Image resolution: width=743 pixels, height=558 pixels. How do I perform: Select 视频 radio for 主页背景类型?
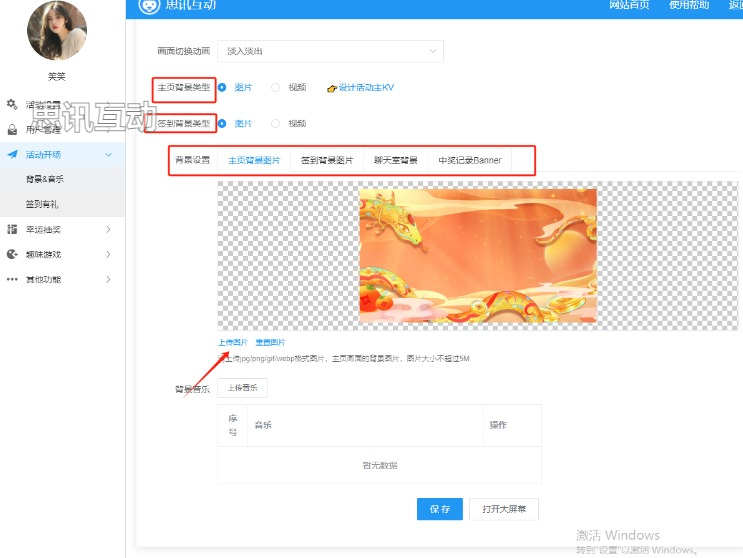pyautogui.click(x=275, y=87)
